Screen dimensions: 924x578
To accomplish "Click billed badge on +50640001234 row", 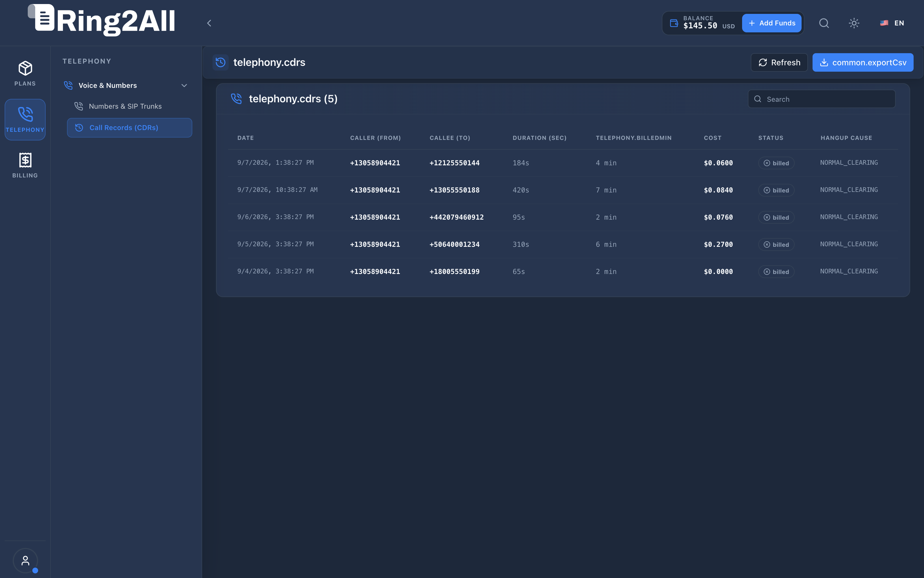I will (776, 245).
